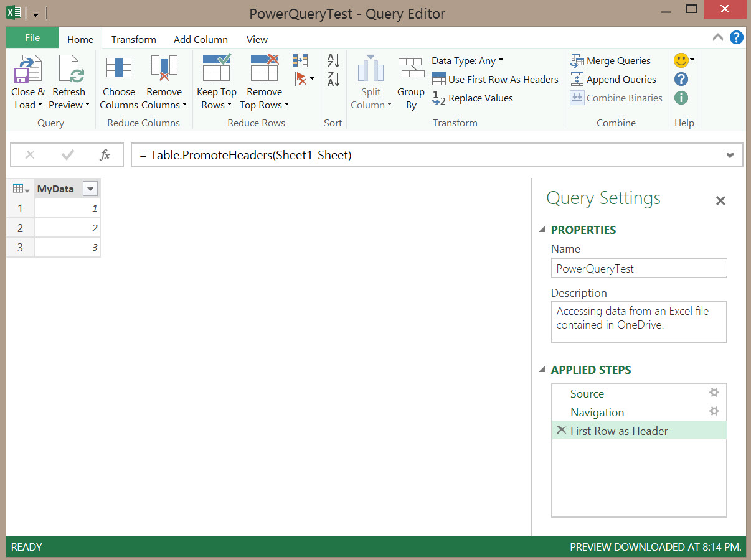The image size is (751, 560).
Task: Open settings gear for the Navigation step
Action: (714, 411)
